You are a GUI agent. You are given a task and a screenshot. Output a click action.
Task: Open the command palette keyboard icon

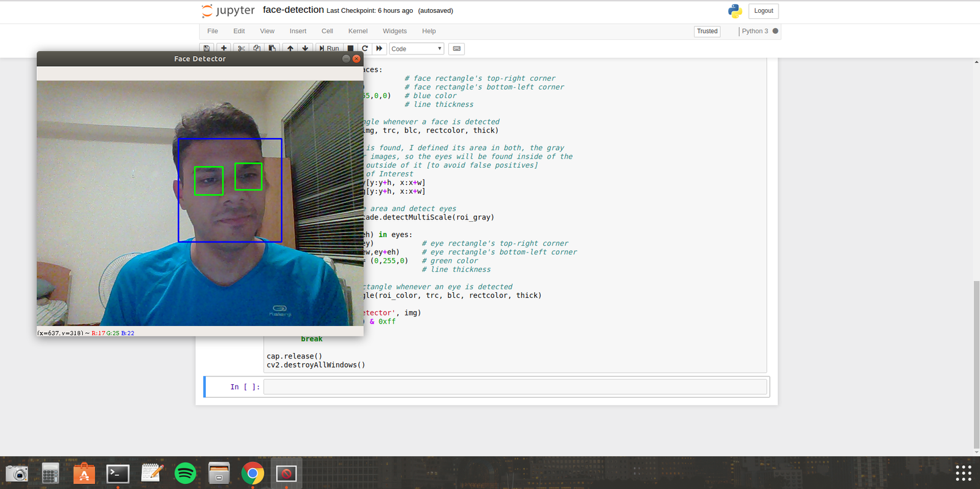(x=456, y=48)
